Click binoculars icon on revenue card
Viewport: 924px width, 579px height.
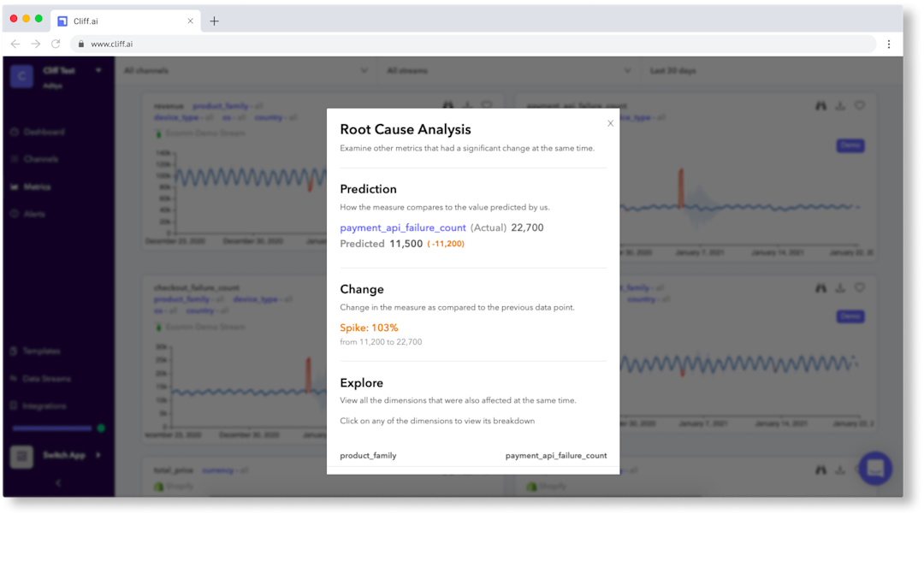tap(447, 105)
